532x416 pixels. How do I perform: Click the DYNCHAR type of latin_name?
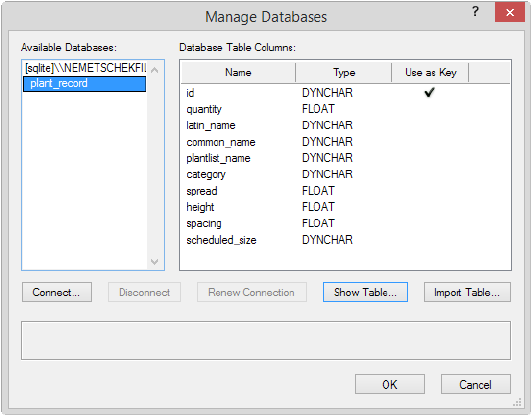click(x=327, y=125)
